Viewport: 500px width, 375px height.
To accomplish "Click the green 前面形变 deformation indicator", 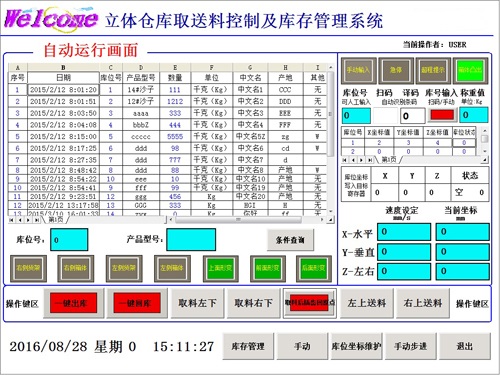I will (268, 268).
